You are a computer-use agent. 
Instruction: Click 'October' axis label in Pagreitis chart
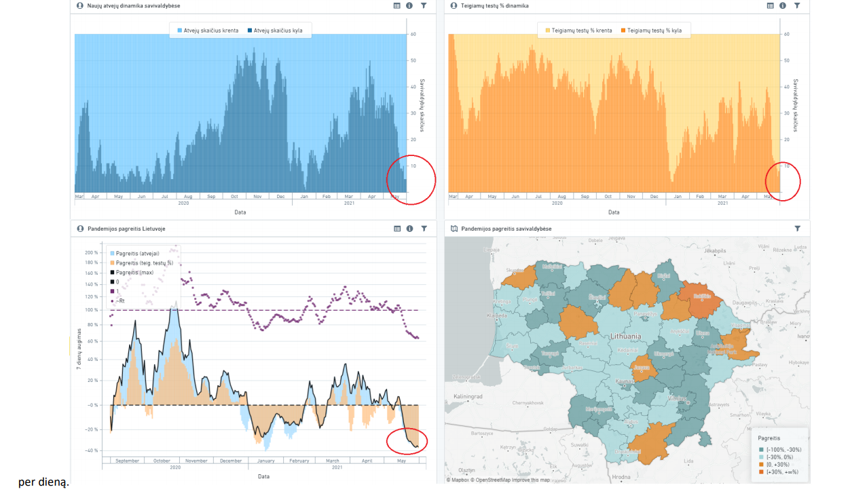pos(162,461)
